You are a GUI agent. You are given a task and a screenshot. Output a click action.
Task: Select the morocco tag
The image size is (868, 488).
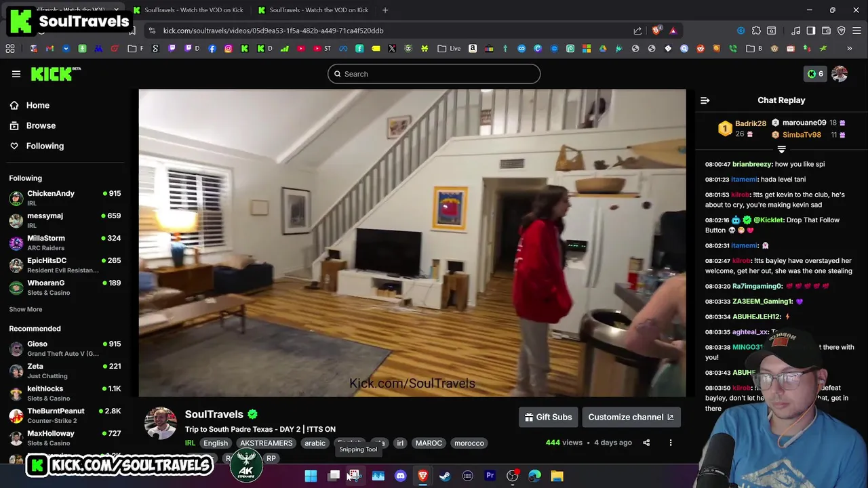point(469,443)
